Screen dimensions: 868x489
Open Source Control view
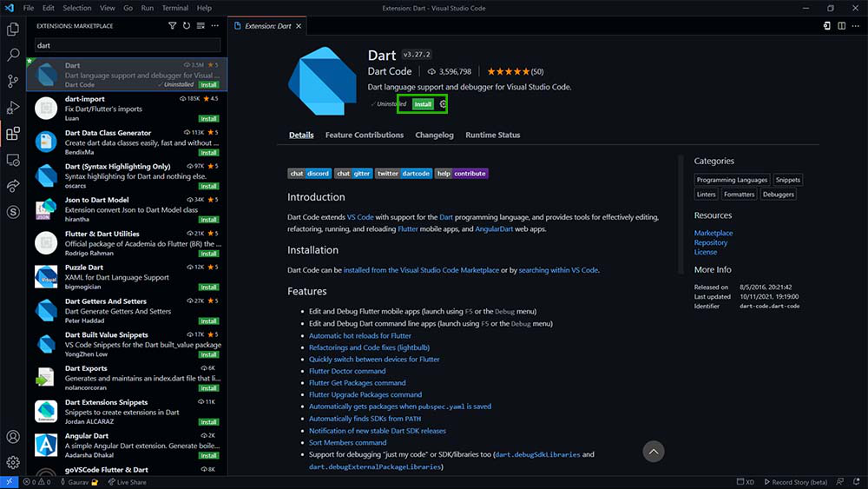click(13, 82)
